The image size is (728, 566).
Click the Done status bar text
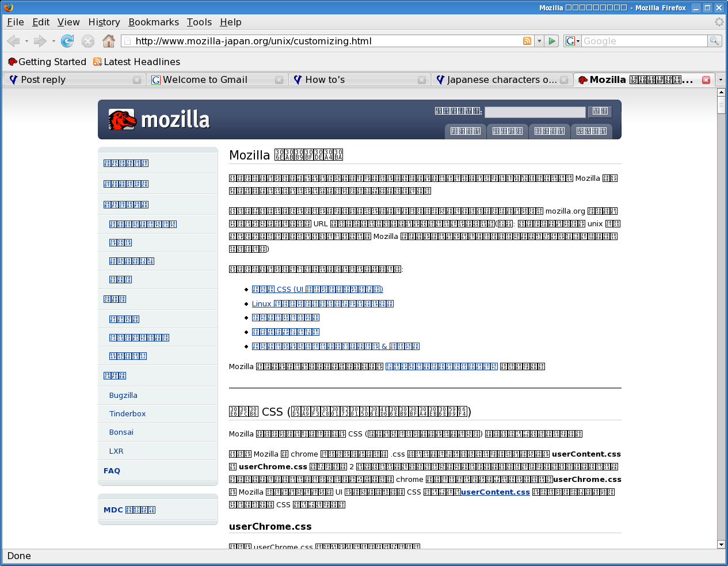click(x=19, y=556)
